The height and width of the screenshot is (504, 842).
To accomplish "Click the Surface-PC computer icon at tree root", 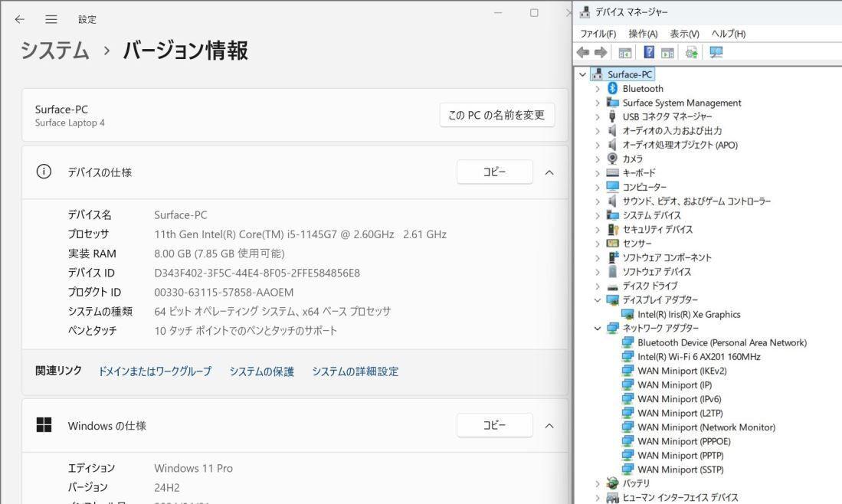I will [x=597, y=74].
